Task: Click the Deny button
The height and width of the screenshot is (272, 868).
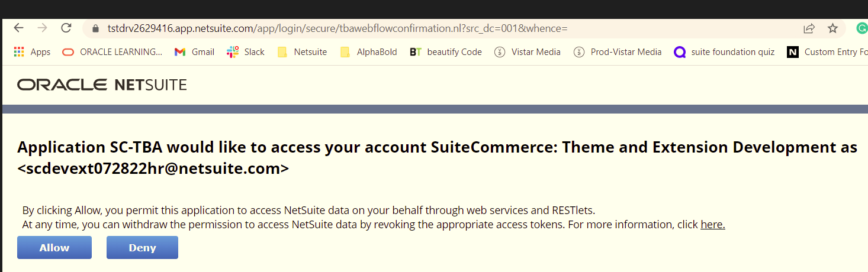Action: point(142,248)
